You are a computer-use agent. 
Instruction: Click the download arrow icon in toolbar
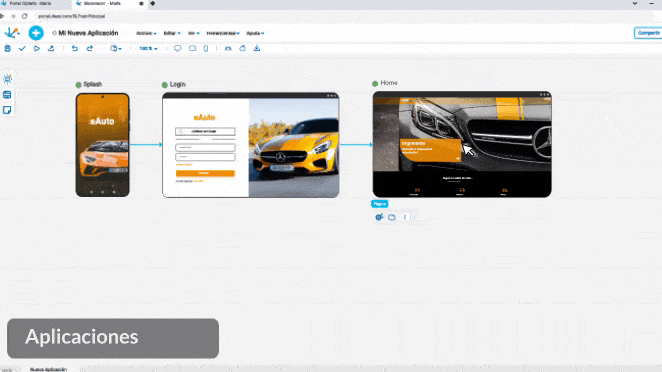click(x=257, y=49)
